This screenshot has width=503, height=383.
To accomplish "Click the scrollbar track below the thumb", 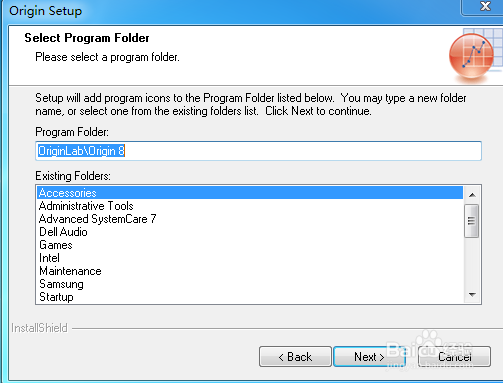I will pyautogui.click(x=472, y=262).
